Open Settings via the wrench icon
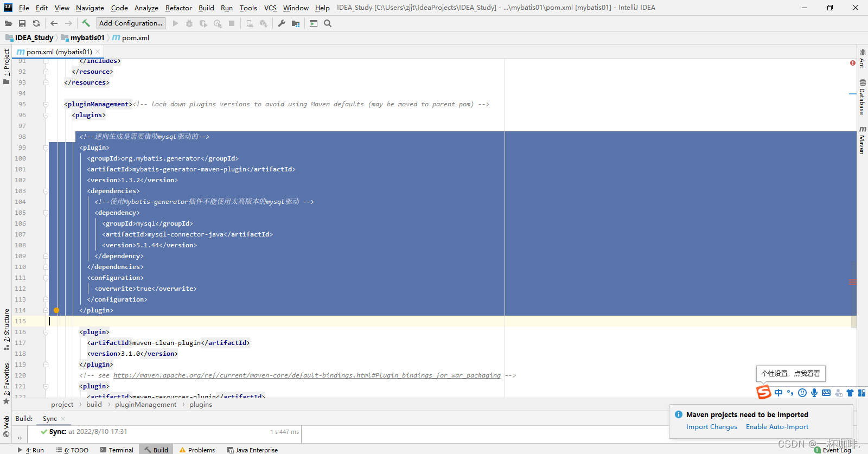Screen dimensions: 868x454 pos(282,23)
